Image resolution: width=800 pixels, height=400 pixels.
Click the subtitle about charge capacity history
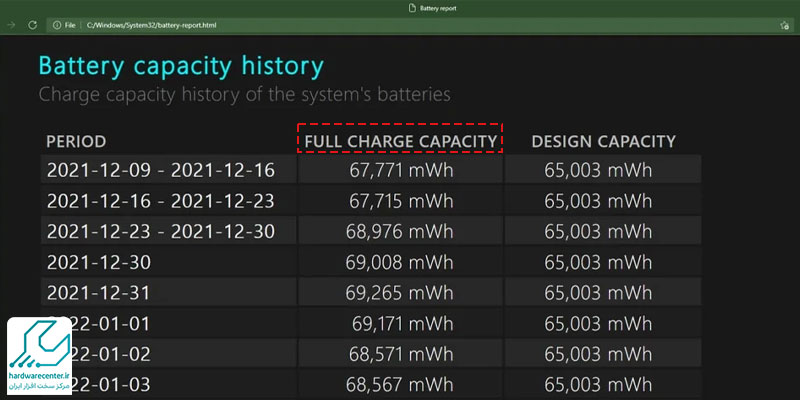(x=244, y=94)
